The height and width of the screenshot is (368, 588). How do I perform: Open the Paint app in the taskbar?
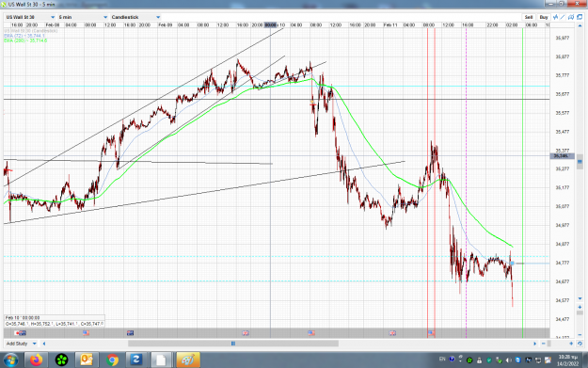coord(187,360)
